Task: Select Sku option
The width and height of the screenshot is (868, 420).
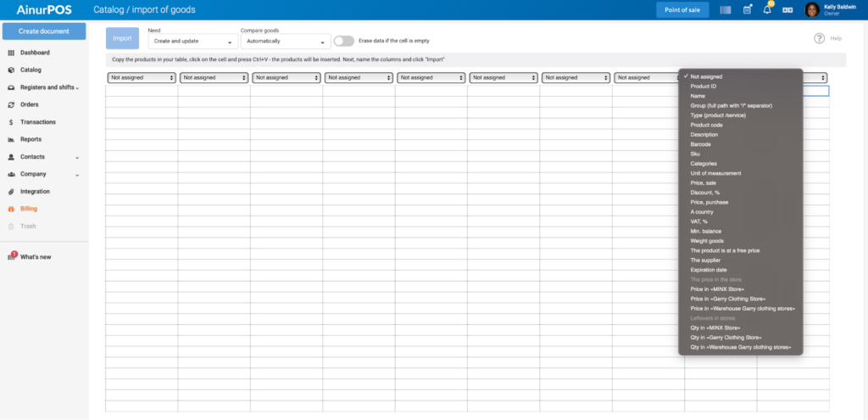Action: coord(741,154)
